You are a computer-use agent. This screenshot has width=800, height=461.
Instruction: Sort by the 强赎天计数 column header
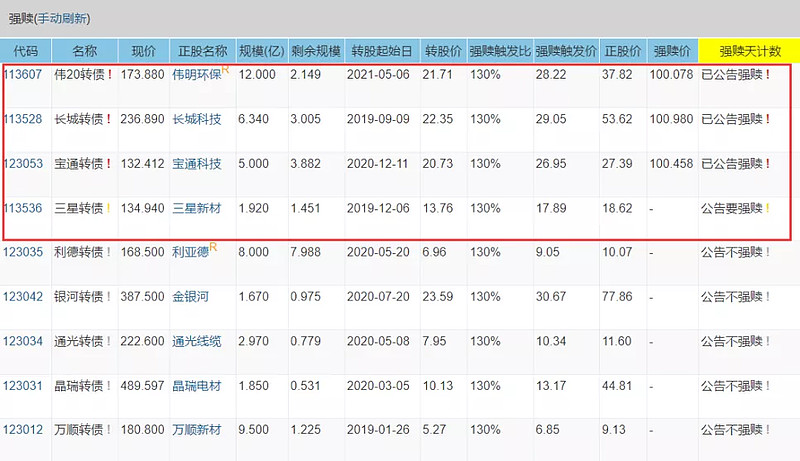coord(750,51)
